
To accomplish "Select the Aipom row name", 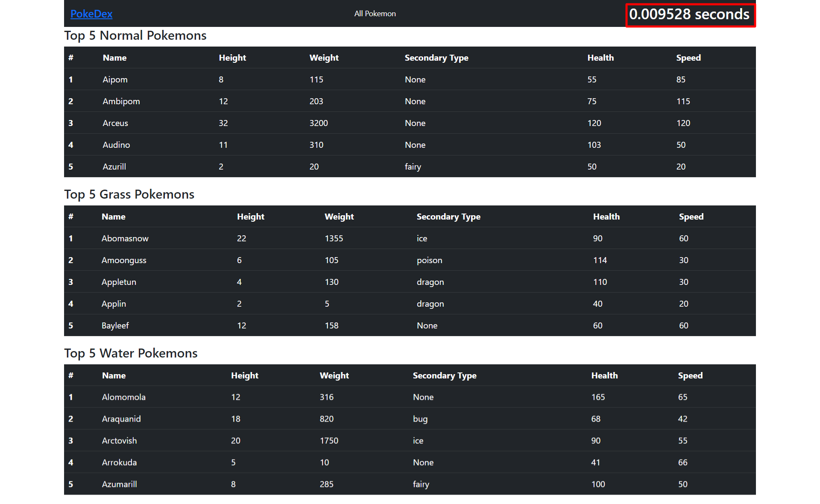I will [x=115, y=79].
